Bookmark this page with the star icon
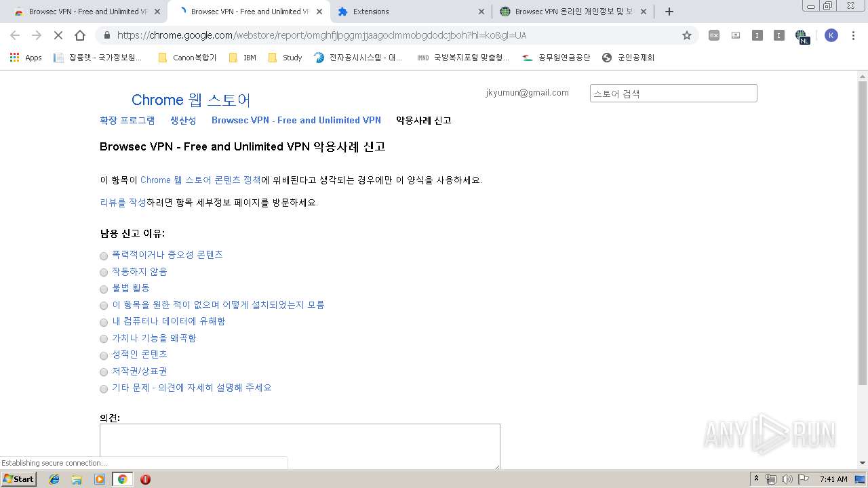This screenshot has height=488, width=868. [687, 35]
